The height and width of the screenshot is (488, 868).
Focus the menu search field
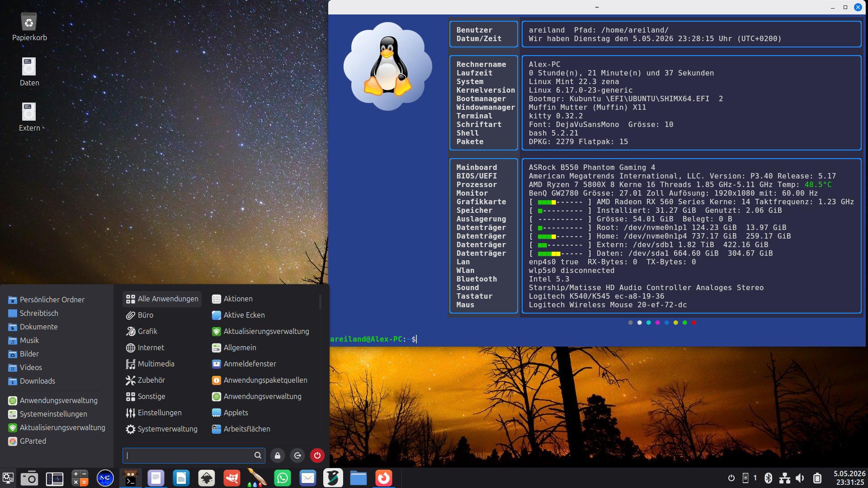click(x=193, y=455)
